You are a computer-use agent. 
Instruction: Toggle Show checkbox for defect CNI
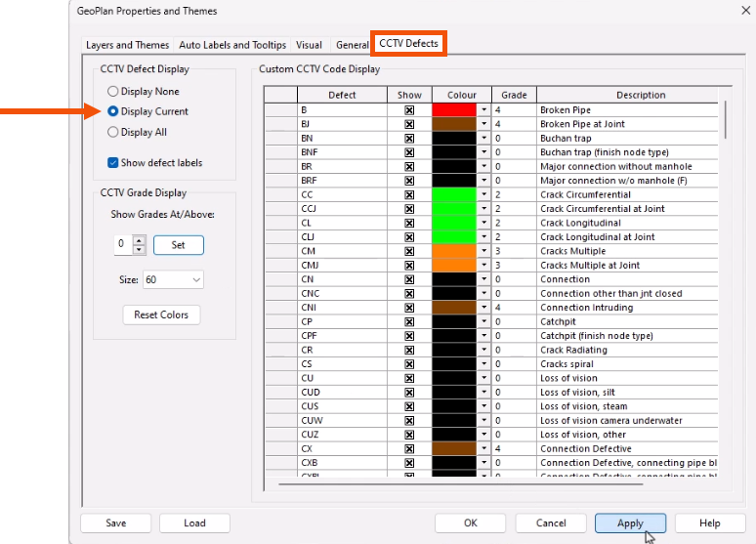point(409,308)
